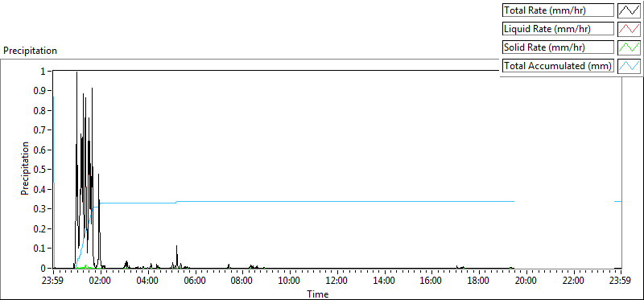Viewport: 644px width, 300px height.
Task: Click the Liquid Rate red line icon
Action: [629, 29]
